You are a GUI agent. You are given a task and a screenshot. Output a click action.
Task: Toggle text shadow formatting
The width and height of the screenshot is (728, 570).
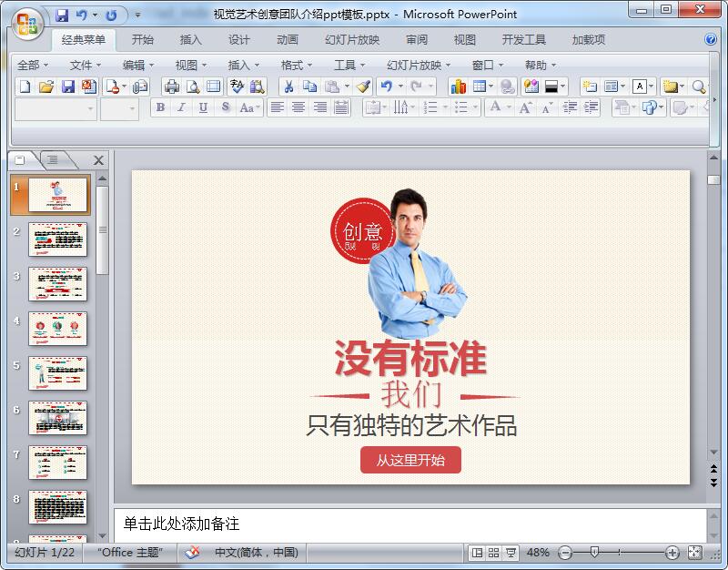pos(225,107)
